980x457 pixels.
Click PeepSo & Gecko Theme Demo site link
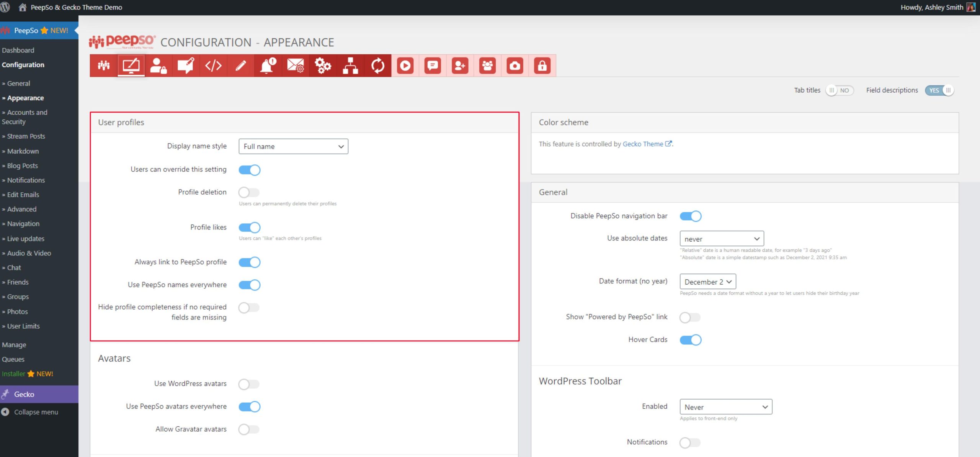(x=76, y=7)
